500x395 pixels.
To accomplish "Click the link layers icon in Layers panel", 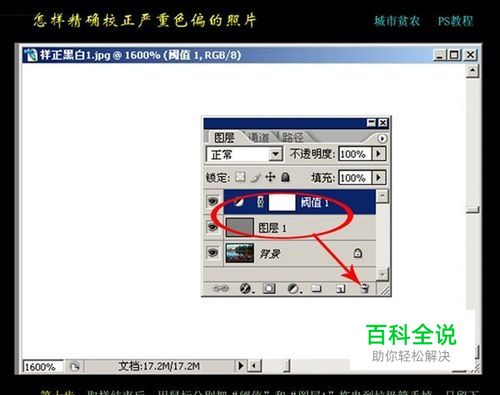I will (221, 288).
